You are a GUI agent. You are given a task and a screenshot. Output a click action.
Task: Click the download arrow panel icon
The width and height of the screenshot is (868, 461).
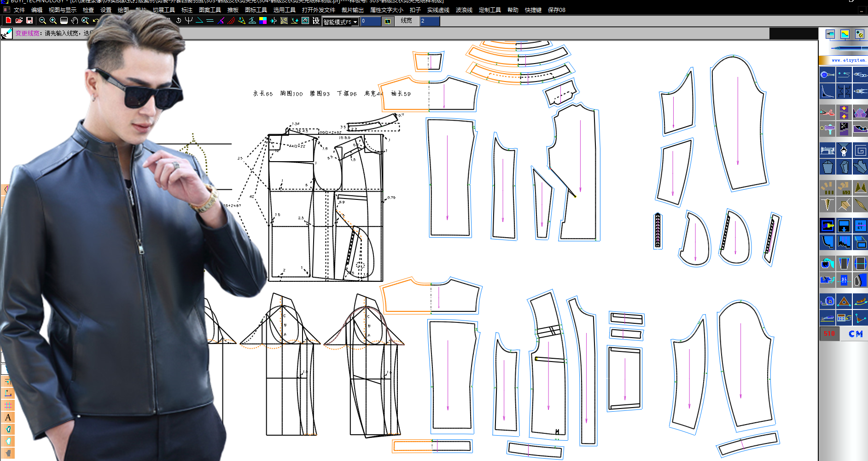(844, 226)
